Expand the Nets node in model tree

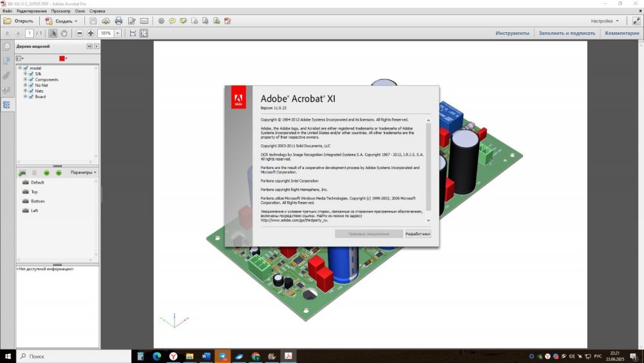[x=25, y=91]
